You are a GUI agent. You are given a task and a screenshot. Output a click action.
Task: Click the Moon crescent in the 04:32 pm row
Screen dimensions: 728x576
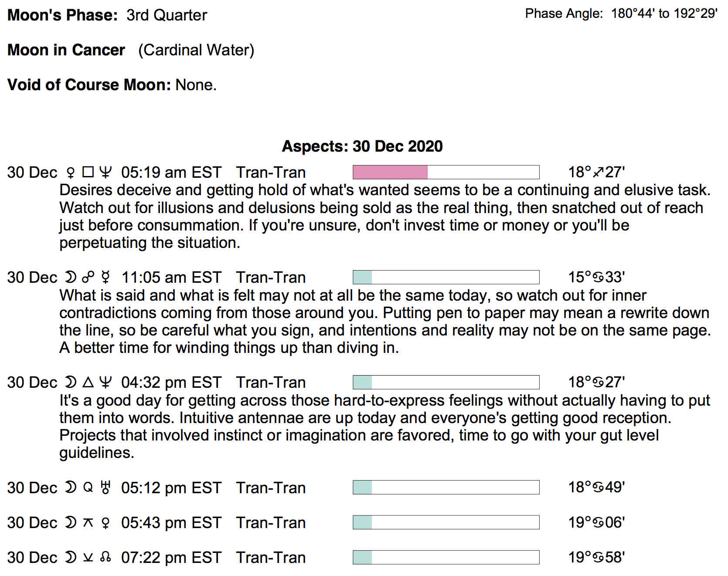70,383
